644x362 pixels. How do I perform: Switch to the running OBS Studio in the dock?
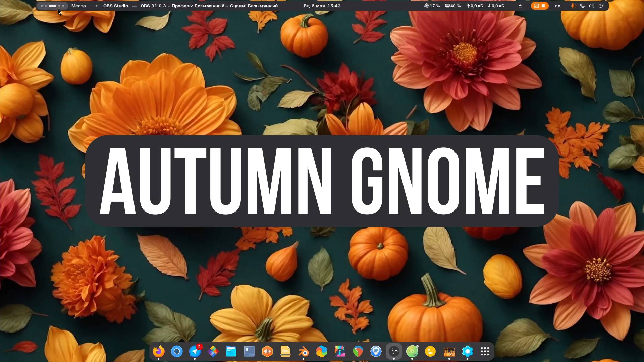tap(394, 352)
